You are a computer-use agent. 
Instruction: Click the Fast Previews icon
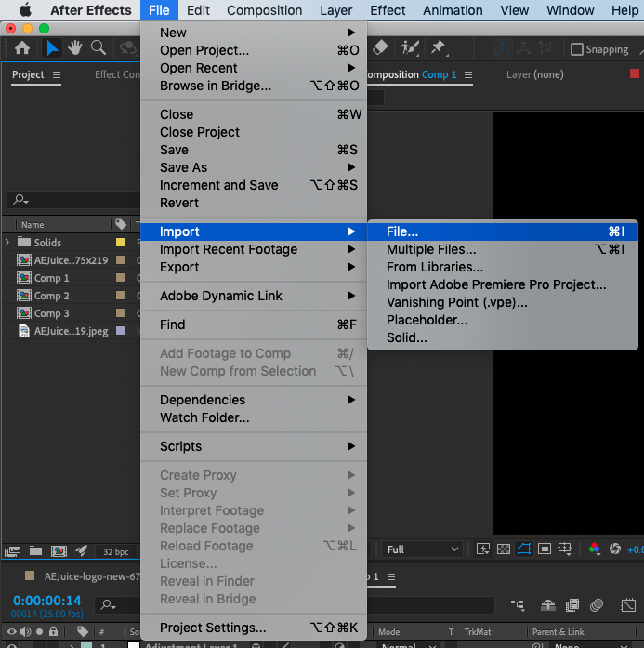[483, 549]
